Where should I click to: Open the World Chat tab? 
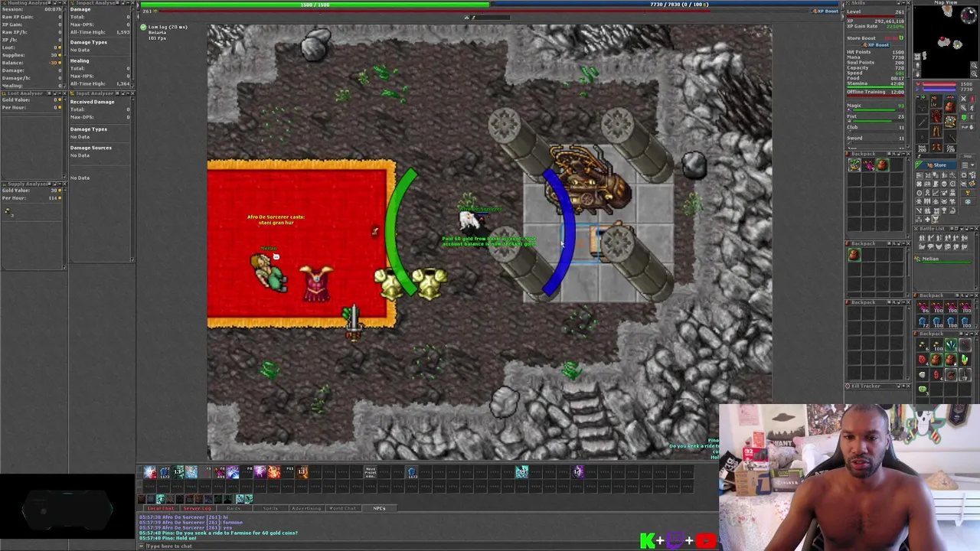point(342,508)
